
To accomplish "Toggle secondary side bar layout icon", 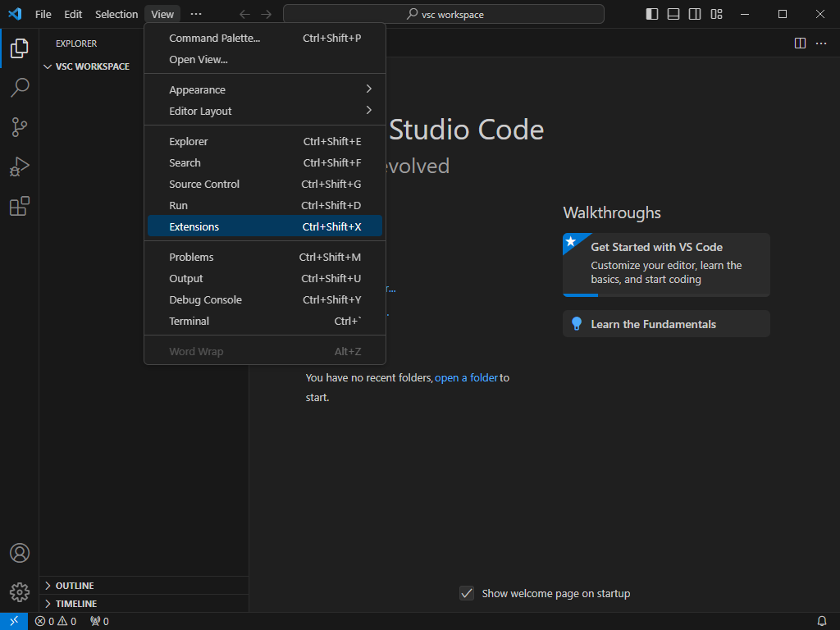I will pos(695,14).
